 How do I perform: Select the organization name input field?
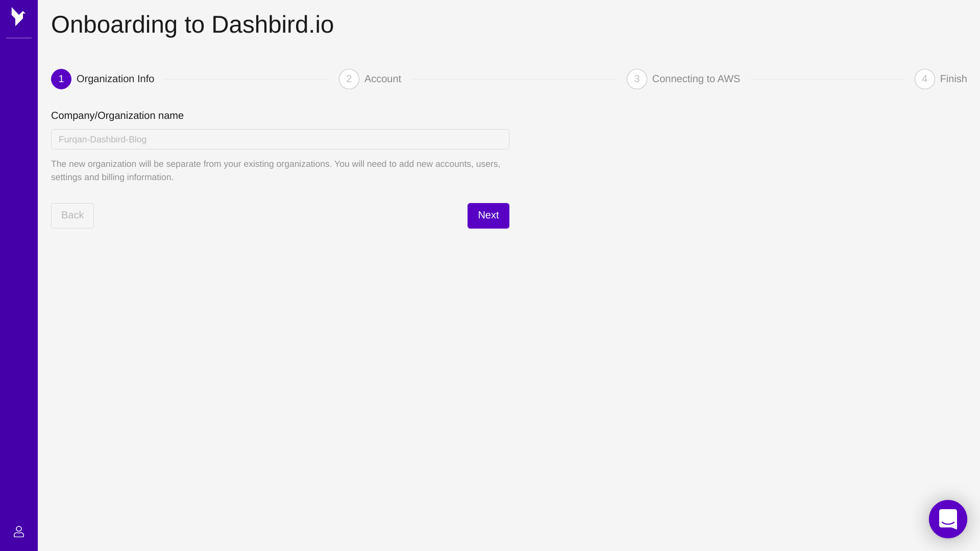click(280, 139)
